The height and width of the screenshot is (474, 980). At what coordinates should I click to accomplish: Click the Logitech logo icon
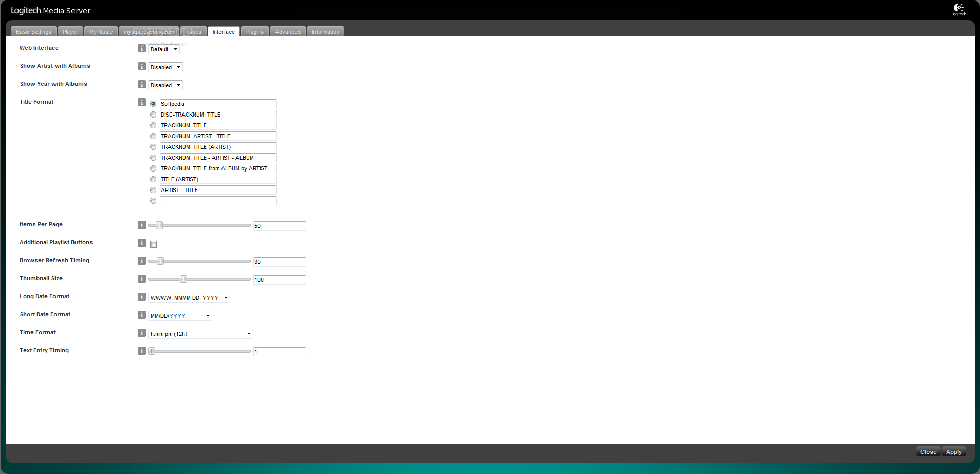(959, 9)
